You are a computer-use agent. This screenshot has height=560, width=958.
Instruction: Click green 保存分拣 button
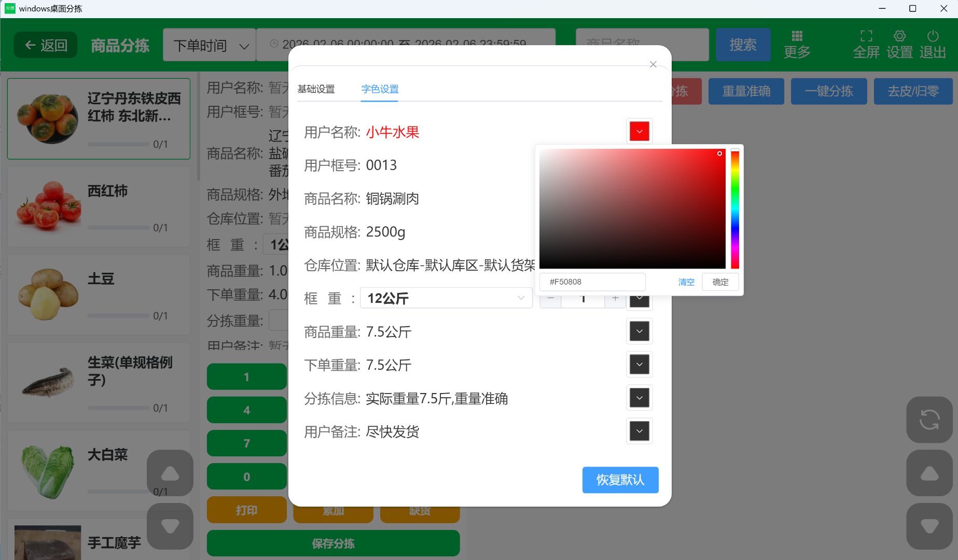333,543
